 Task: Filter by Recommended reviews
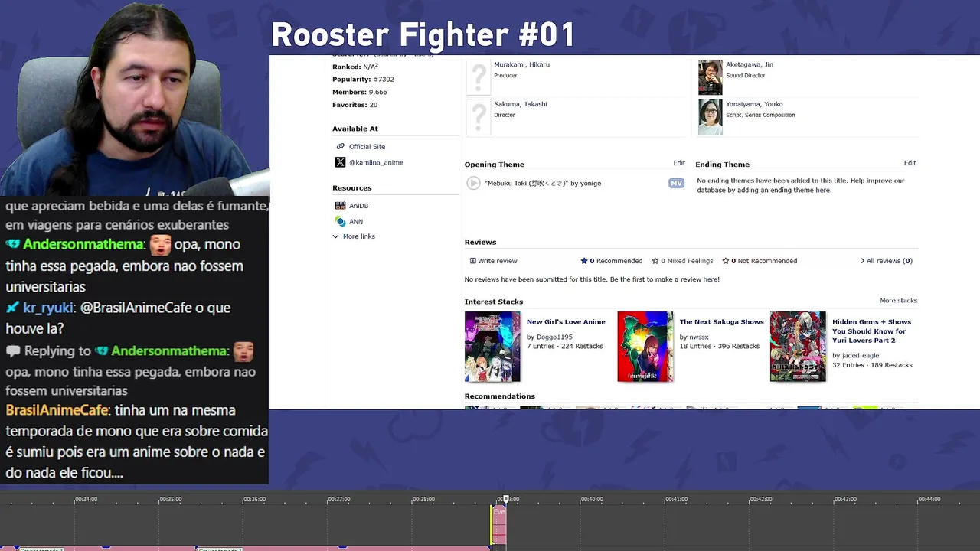coord(612,261)
